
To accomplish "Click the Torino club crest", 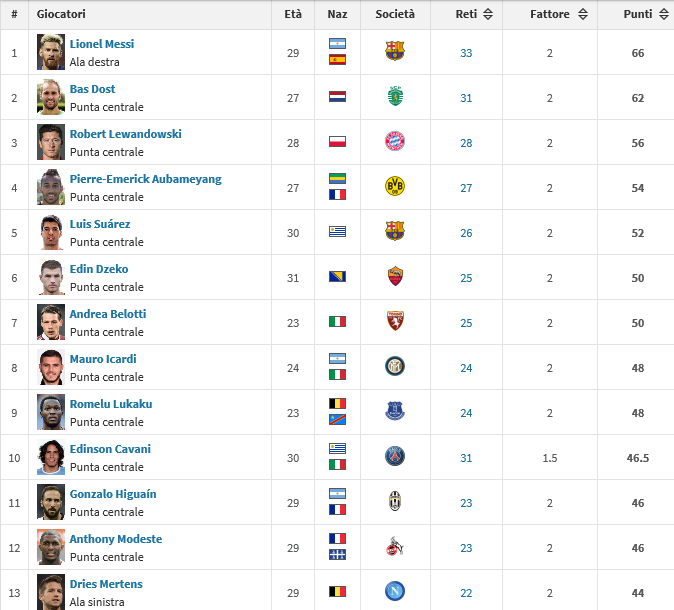I will coord(395,321).
